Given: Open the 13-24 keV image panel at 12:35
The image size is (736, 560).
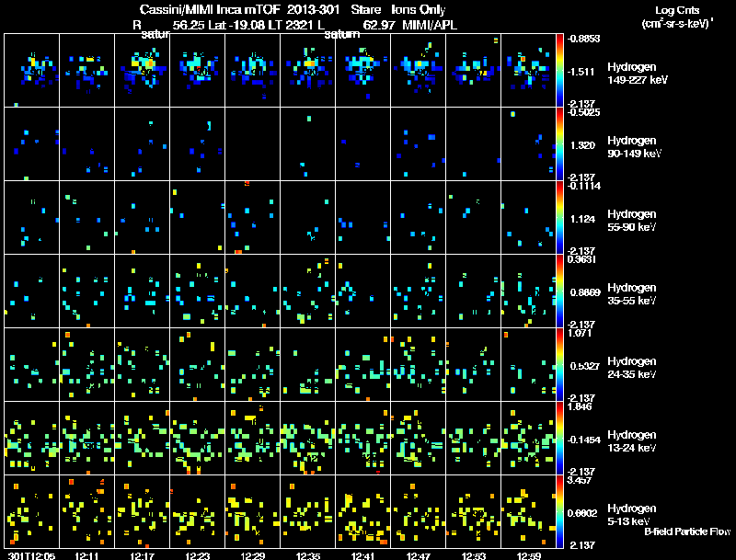Looking at the screenshot, I should (308, 439).
